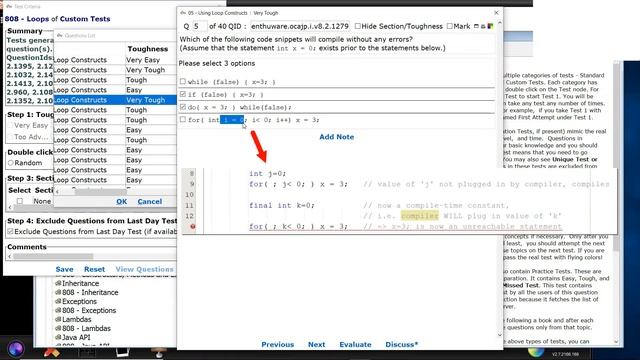Uncheck the 'if (false)' answer option
640x360 pixels.
click(x=182, y=94)
